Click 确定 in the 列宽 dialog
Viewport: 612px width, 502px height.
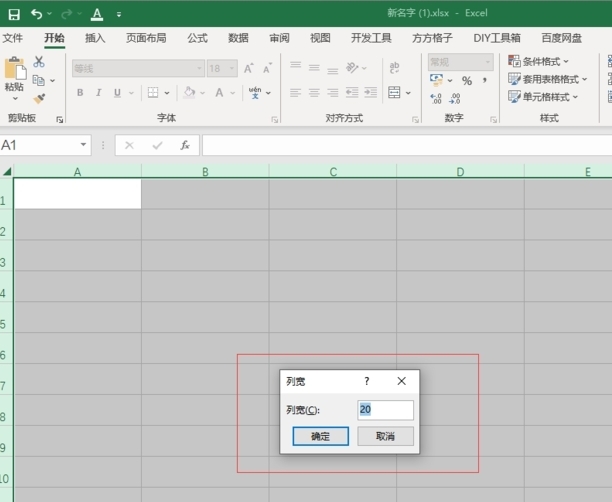320,436
